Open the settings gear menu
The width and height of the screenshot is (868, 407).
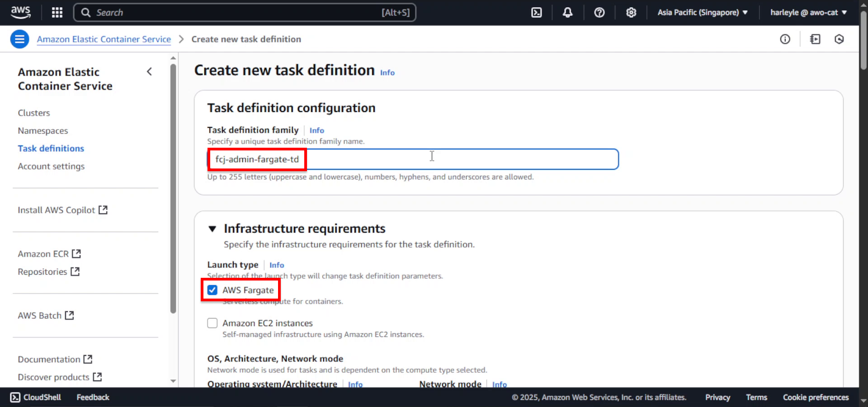point(631,12)
